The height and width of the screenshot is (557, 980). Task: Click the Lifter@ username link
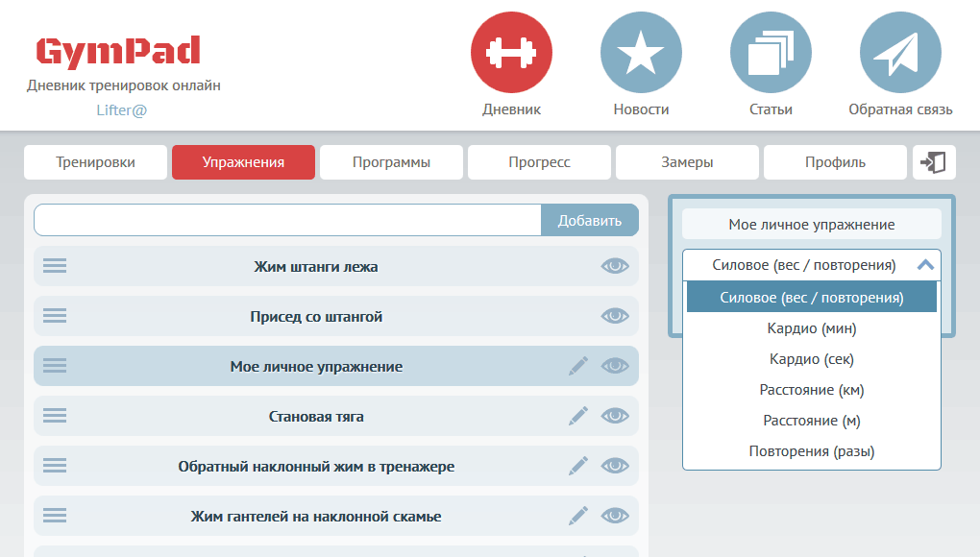[x=122, y=109]
